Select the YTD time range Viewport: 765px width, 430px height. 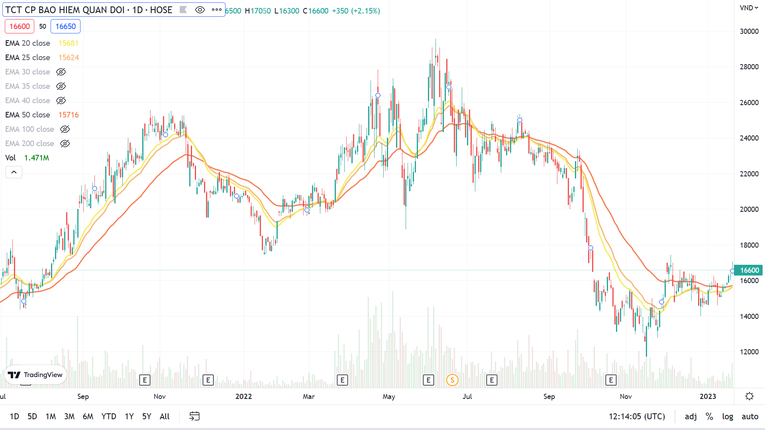(x=108, y=416)
